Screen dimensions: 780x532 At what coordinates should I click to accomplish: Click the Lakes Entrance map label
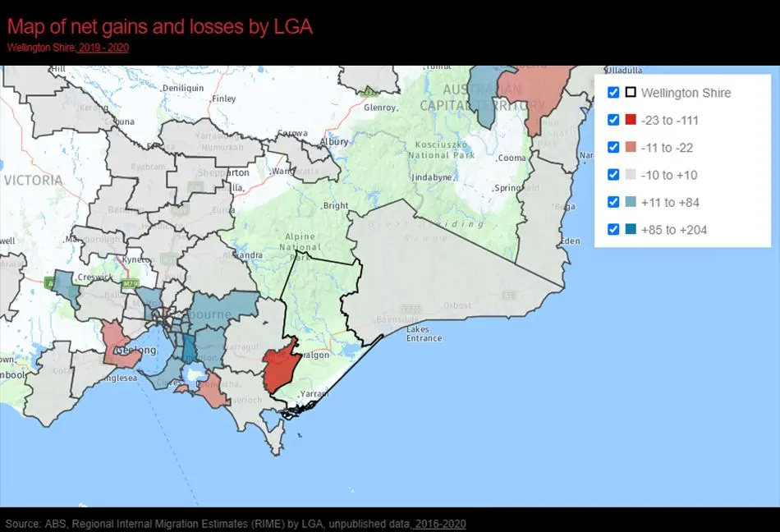coord(424,333)
